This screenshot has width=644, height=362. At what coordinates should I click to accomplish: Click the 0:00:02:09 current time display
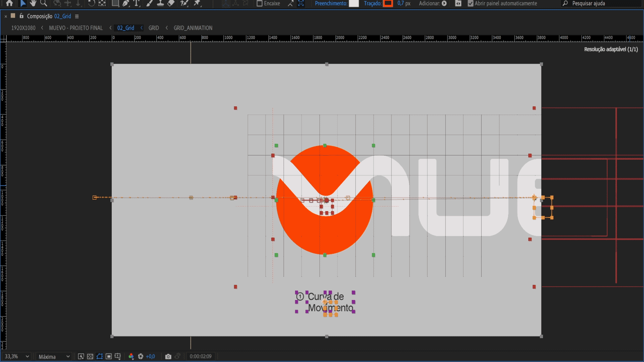pos(201,356)
